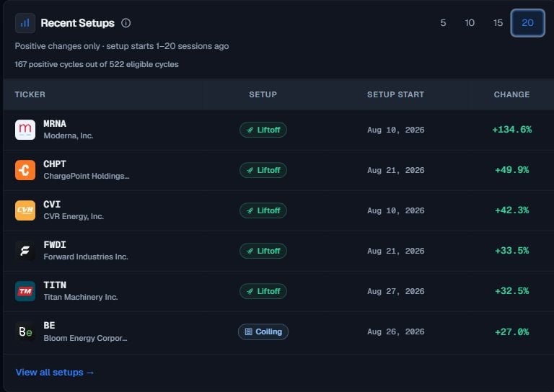
Task: Click the Bloom Energy Be logo
Action: [x=25, y=331]
